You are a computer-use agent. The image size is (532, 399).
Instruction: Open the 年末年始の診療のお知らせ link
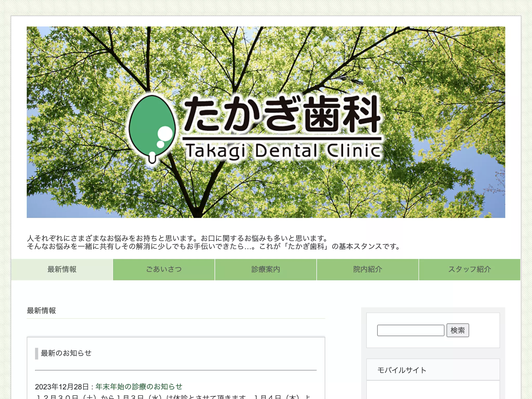point(139,387)
